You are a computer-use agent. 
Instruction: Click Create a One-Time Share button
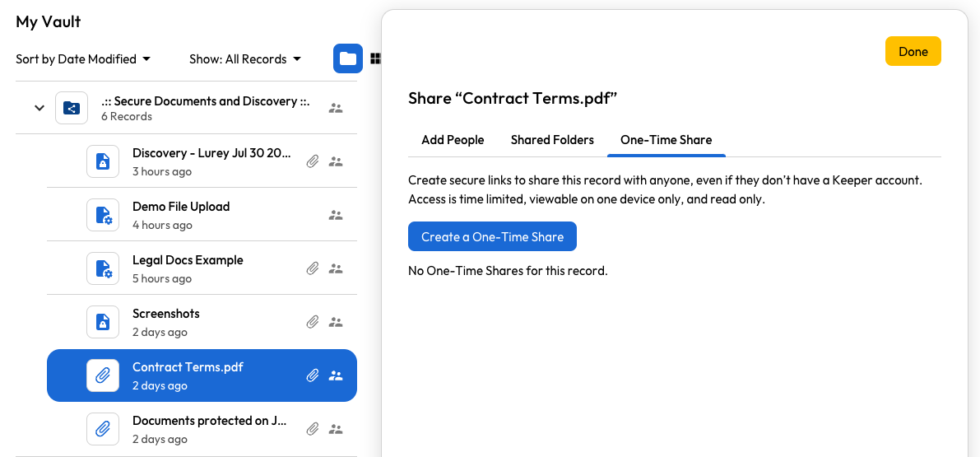pyautogui.click(x=492, y=236)
